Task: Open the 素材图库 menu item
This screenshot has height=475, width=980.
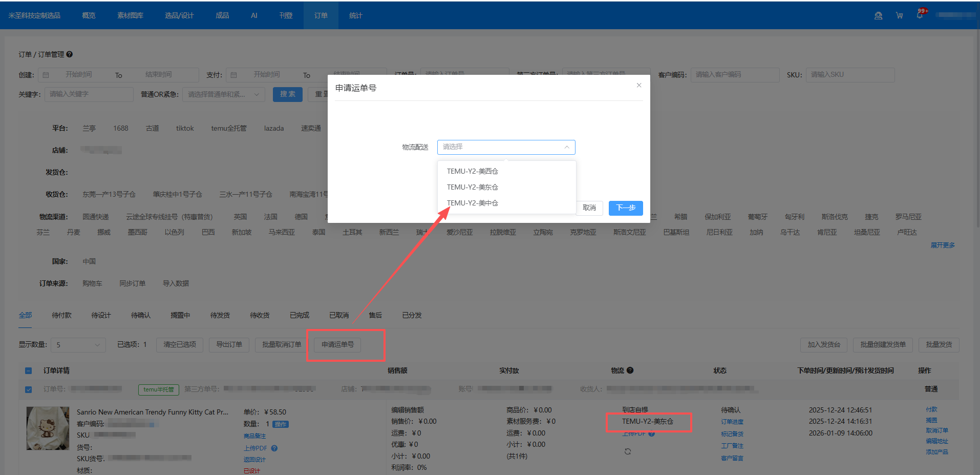Action: (130, 16)
